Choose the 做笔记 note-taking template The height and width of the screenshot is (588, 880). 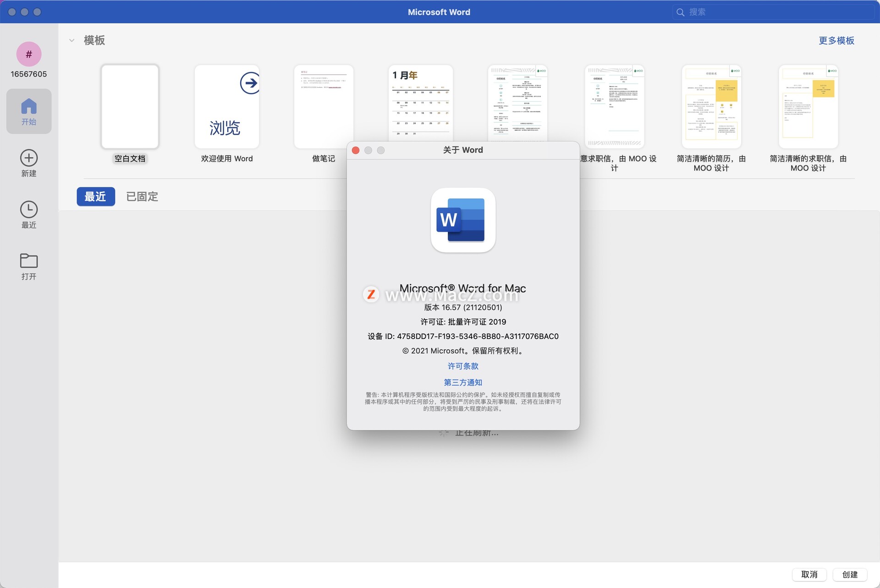coord(324,107)
